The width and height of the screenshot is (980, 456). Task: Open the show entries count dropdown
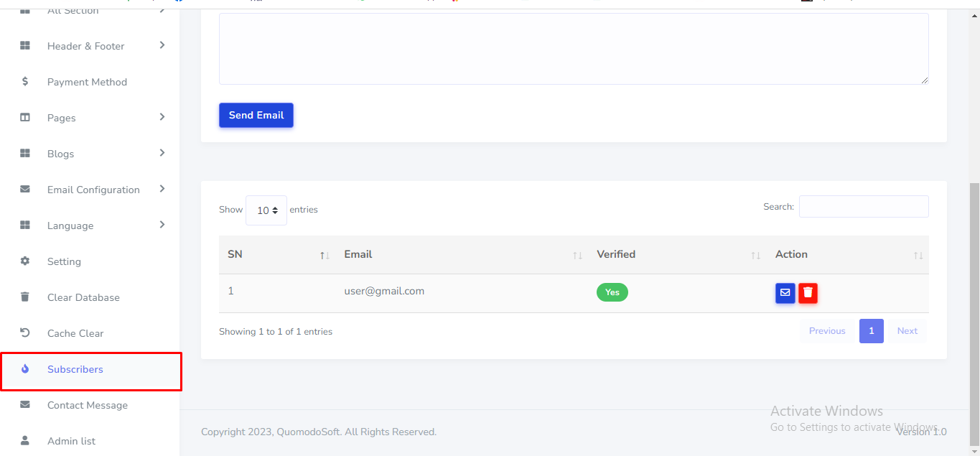point(266,210)
